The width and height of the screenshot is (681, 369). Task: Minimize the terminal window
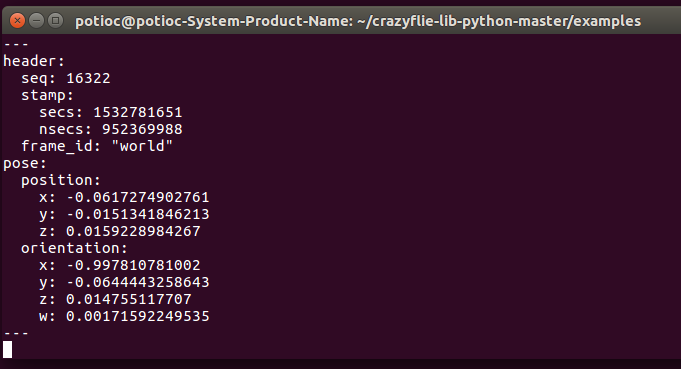[x=36, y=20]
